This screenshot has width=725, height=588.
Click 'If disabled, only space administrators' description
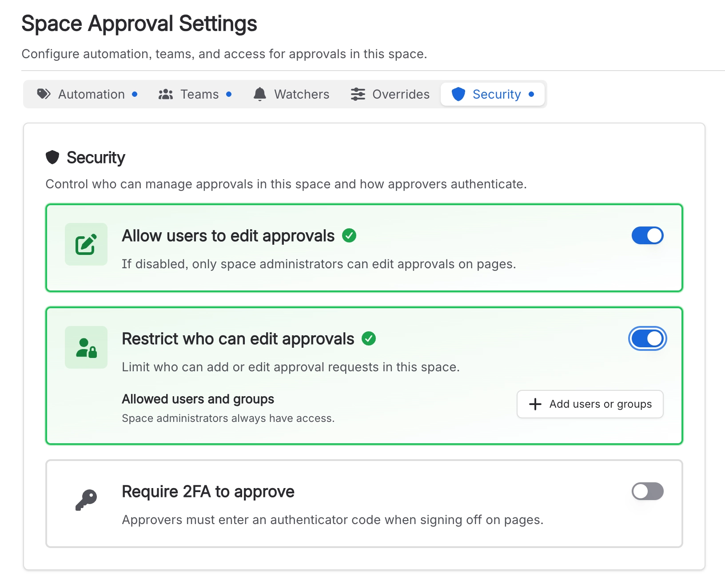coord(319,264)
